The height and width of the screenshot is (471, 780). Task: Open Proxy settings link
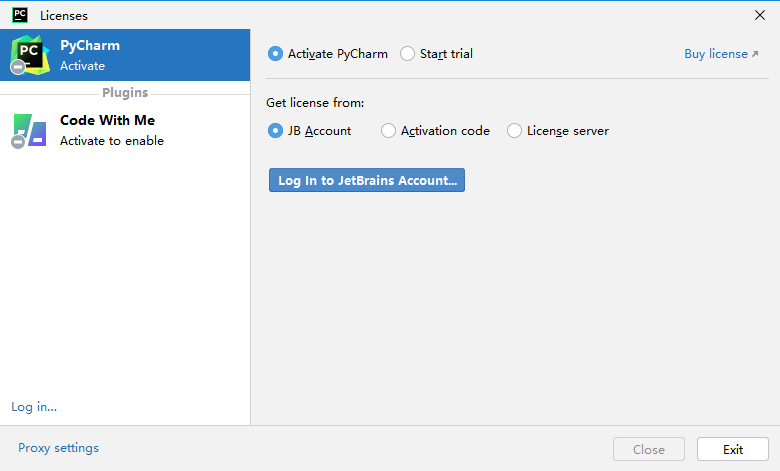58,448
